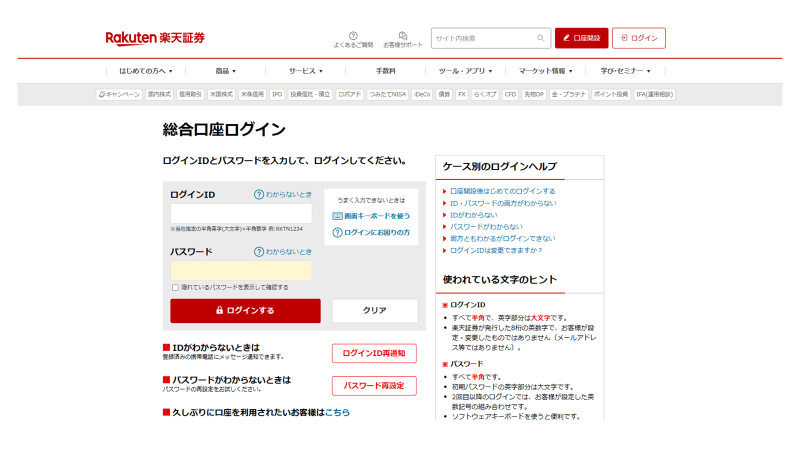Click the help icon beside ログインID

point(259,194)
